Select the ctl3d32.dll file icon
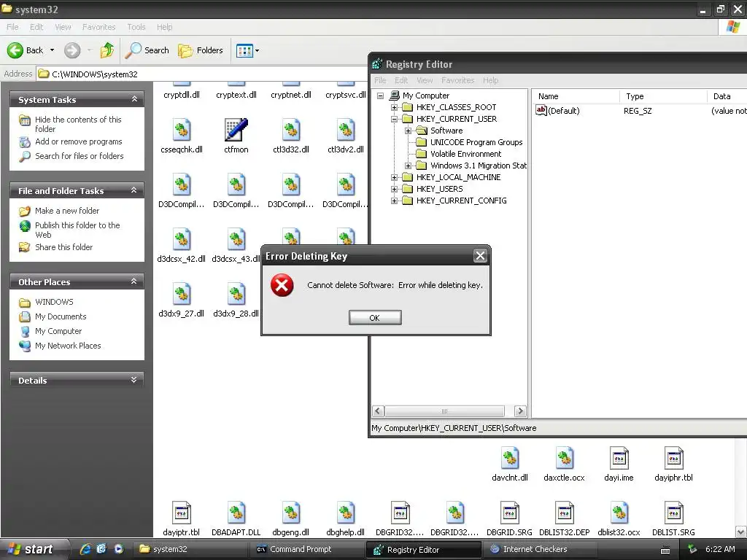Image resolution: width=747 pixels, height=560 pixels. click(291, 130)
